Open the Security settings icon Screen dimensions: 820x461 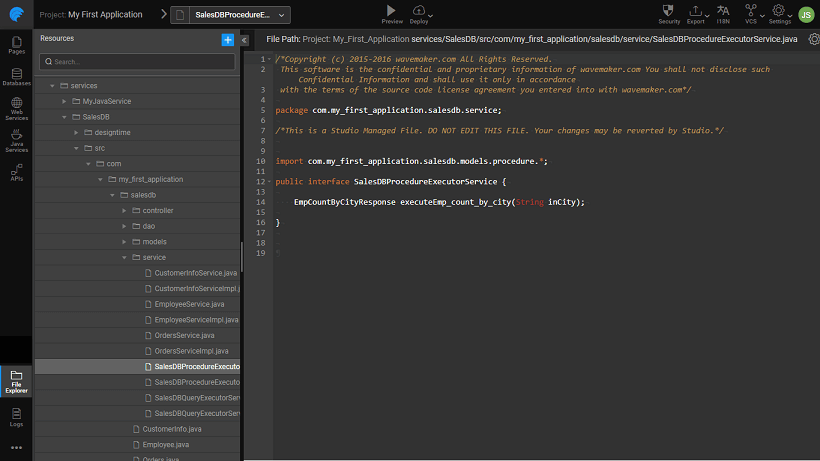click(x=669, y=12)
